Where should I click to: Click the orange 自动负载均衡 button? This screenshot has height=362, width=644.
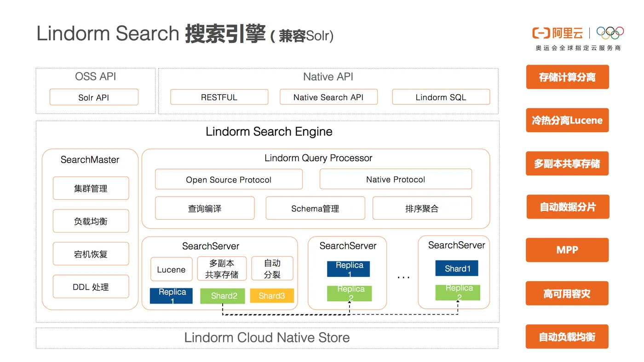click(567, 337)
